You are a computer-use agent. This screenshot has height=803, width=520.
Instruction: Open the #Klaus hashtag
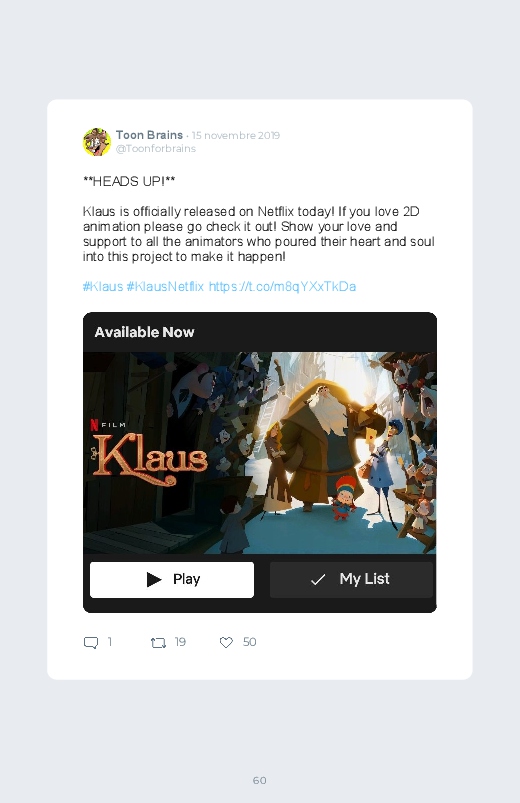pos(103,286)
